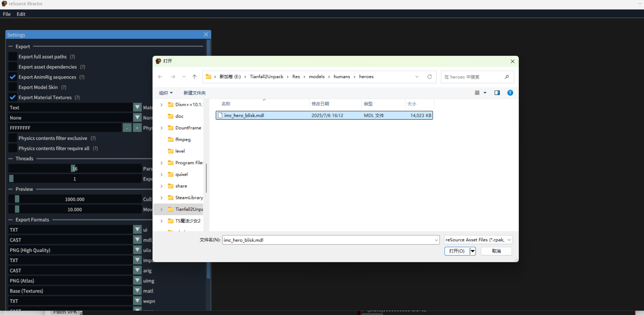
Task: Click the Back navigation arrow
Action: click(160, 77)
